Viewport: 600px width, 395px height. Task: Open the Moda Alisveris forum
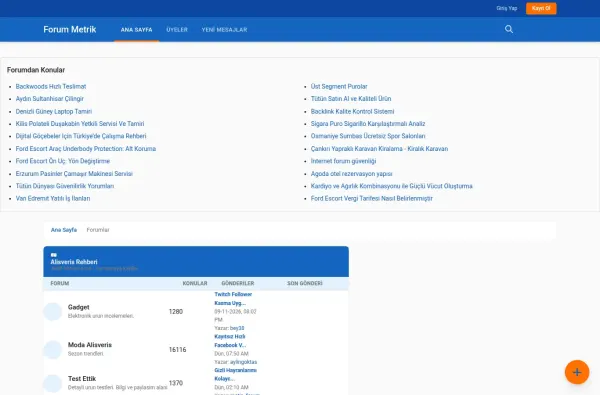click(x=90, y=345)
